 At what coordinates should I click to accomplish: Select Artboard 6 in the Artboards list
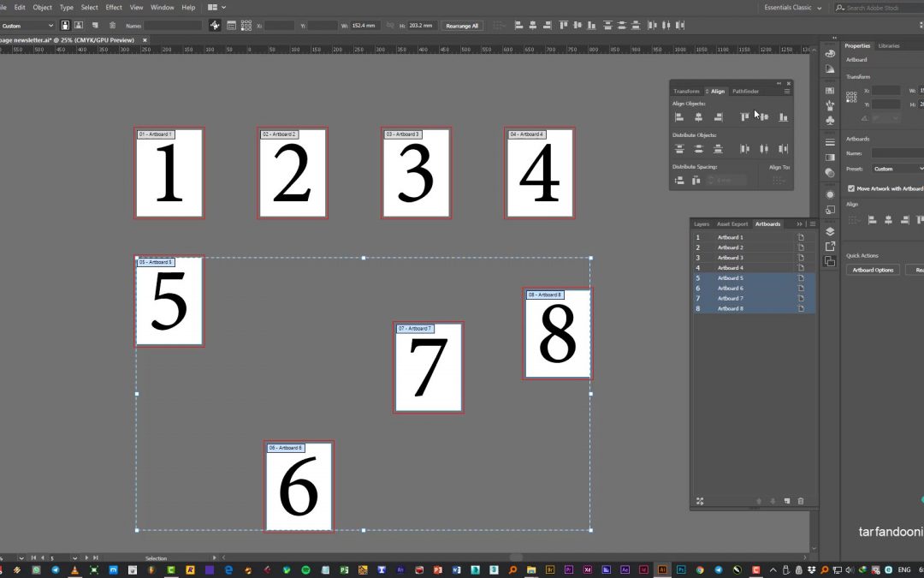(x=753, y=289)
